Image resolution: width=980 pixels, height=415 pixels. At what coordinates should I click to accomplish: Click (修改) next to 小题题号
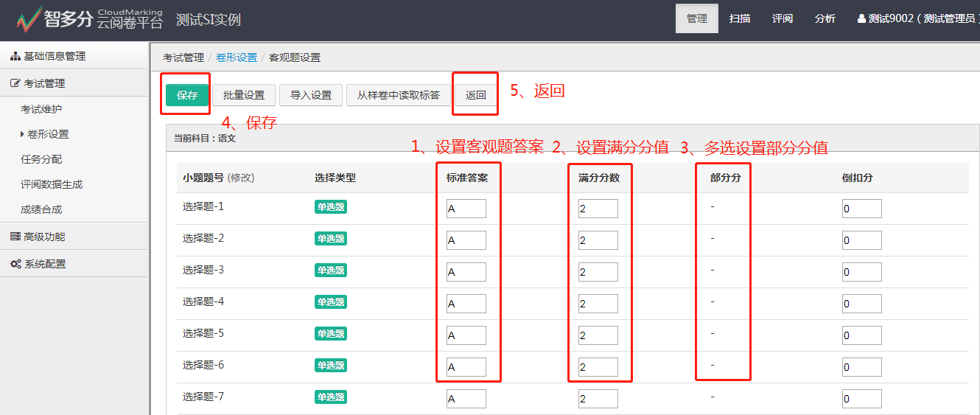coord(241,178)
